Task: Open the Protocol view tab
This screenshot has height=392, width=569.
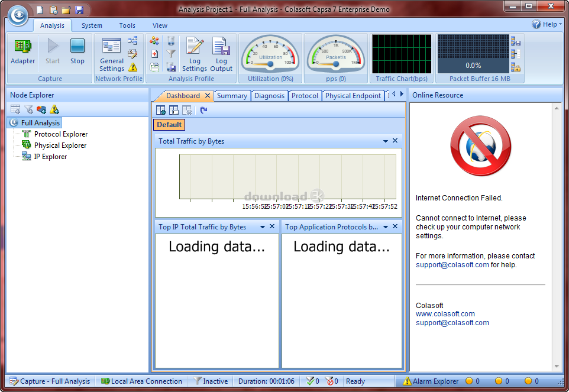Action: point(305,96)
